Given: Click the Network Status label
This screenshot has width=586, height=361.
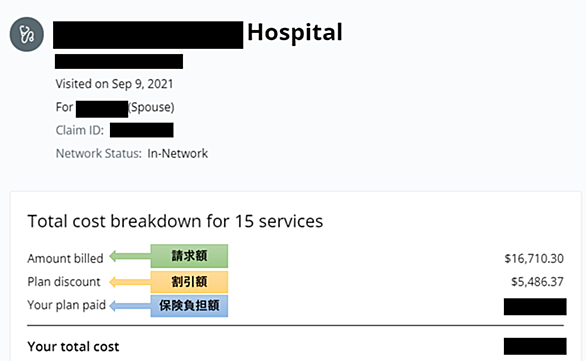Looking at the screenshot, I should tap(99, 154).
